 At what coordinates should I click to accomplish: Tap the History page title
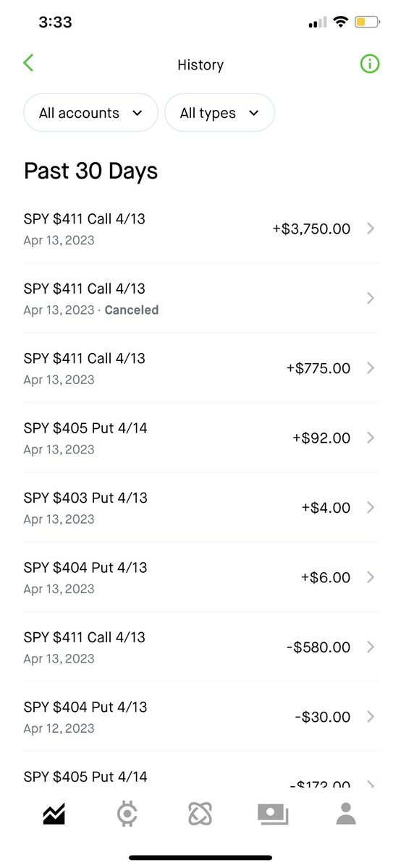(200, 65)
